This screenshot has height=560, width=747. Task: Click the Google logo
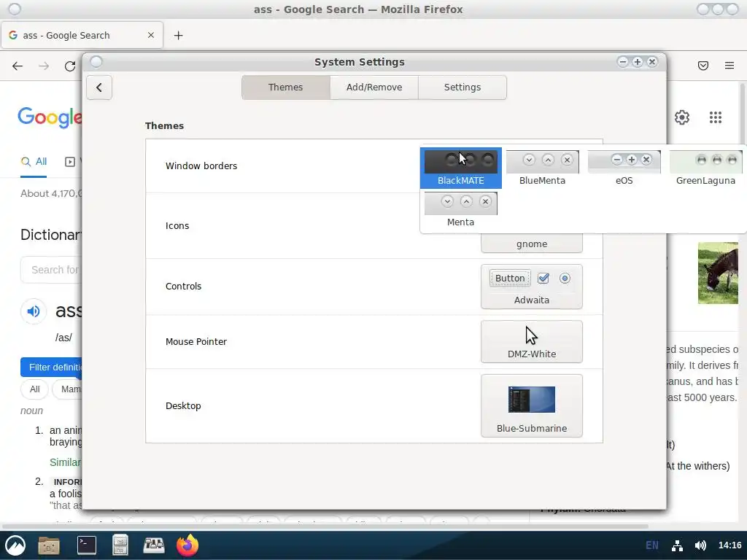(x=50, y=117)
